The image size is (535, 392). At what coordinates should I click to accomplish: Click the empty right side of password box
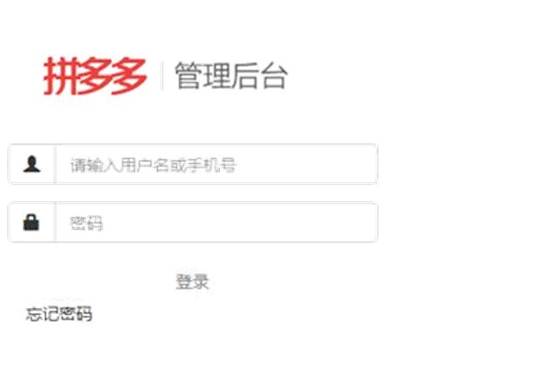239,222
